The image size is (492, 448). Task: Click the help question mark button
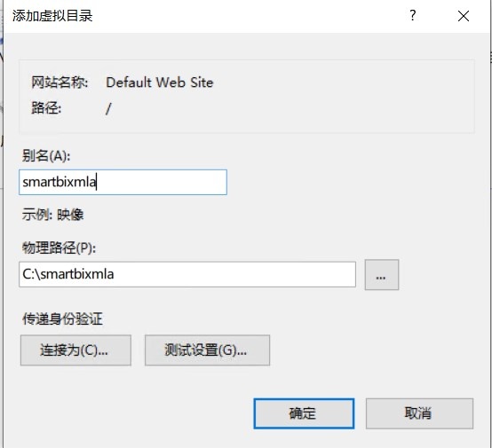coord(413,15)
